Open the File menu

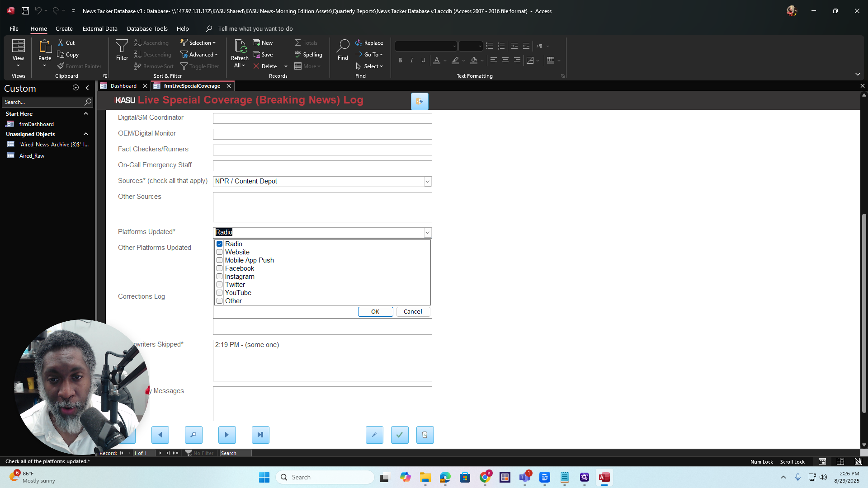(14, 28)
